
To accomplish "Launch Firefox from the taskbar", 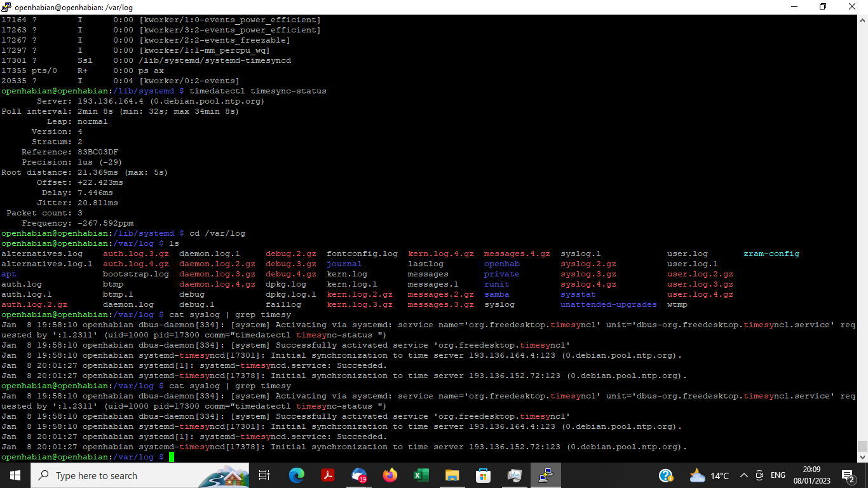I will (390, 475).
